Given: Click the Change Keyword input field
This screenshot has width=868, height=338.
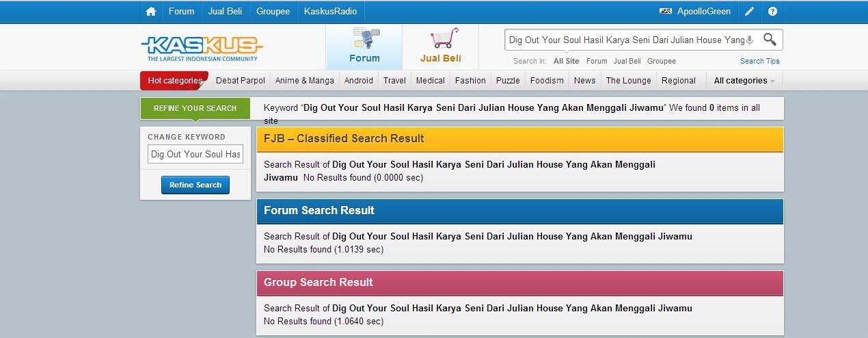Looking at the screenshot, I should [195, 155].
